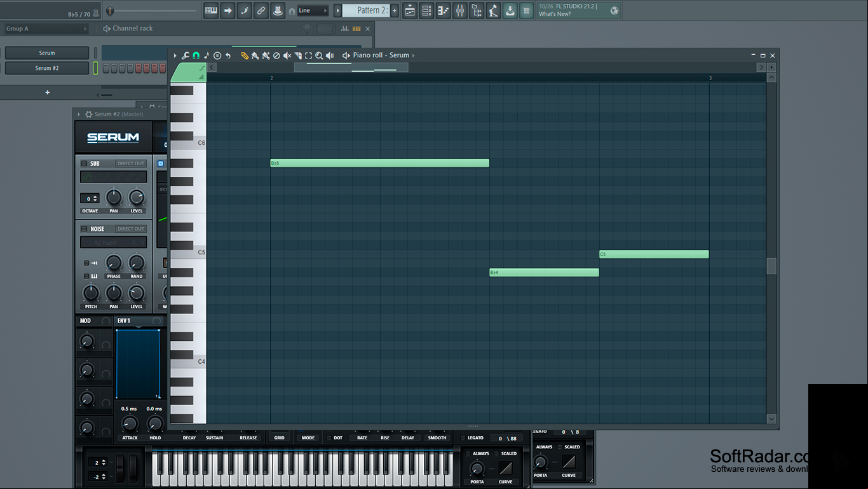Click the undo arrow in piano roll toolbar
The height and width of the screenshot is (489, 868).
pyautogui.click(x=228, y=55)
